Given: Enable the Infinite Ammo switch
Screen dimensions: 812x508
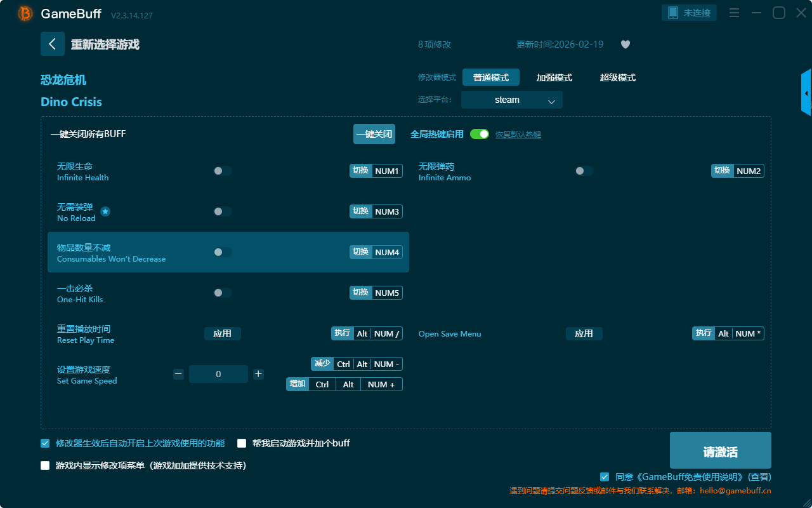Looking at the screenshot, I should (x=584, y=171).
